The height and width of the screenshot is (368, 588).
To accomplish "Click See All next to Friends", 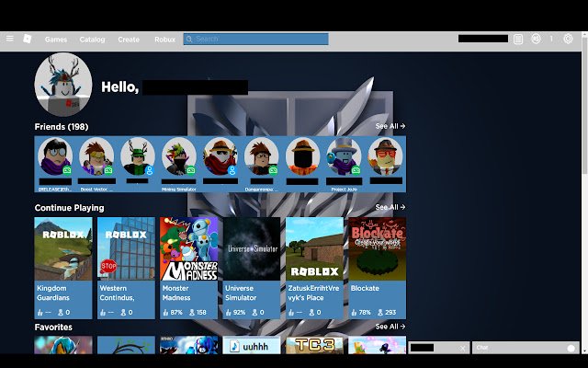I will coord(390,126).
